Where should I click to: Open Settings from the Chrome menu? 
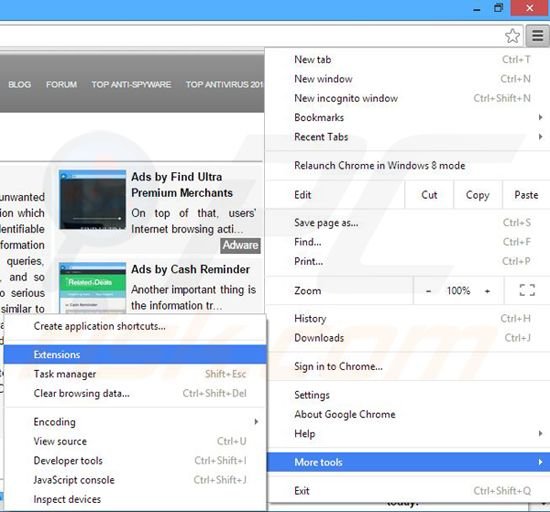point(408,395)
